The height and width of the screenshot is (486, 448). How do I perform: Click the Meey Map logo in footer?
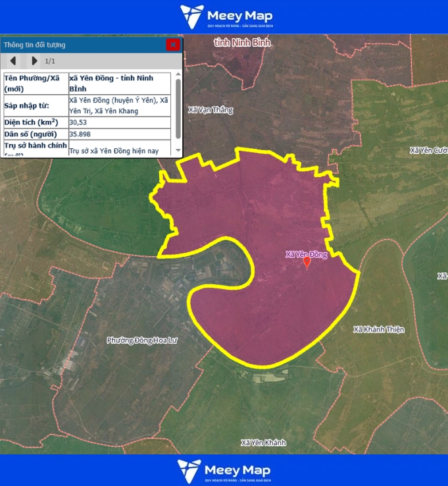tap(224, 471)
